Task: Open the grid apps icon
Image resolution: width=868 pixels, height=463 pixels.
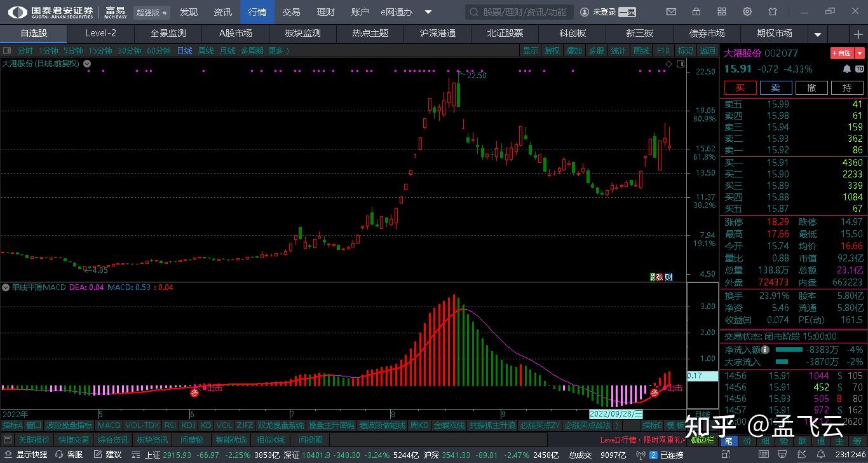Action: point(721,11)
